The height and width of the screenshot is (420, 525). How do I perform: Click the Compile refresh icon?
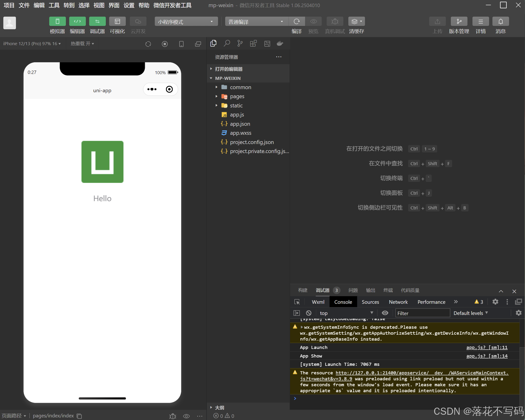[296, 21]
